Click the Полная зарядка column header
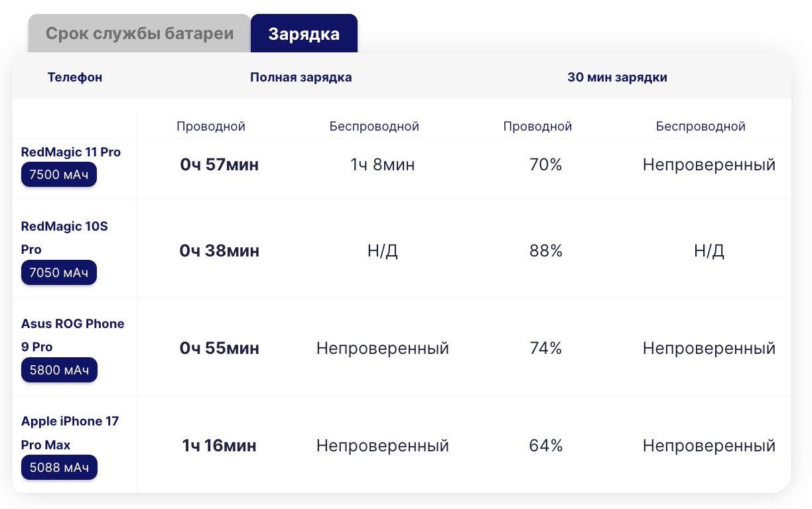 [301, 78]
